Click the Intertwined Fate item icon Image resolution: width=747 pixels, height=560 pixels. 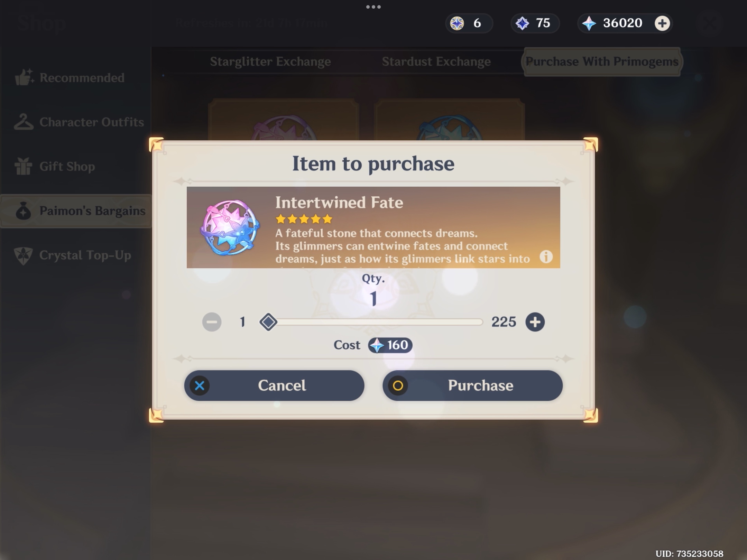coord(230,227)
